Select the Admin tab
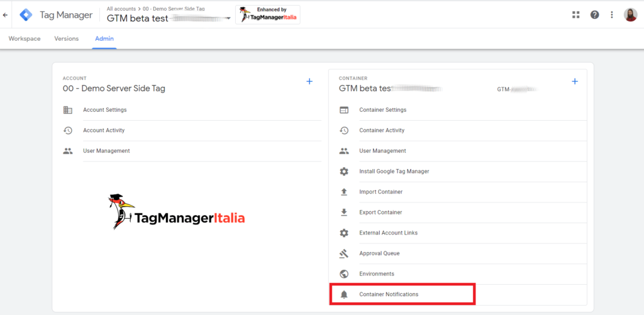 tap(104, 38)
